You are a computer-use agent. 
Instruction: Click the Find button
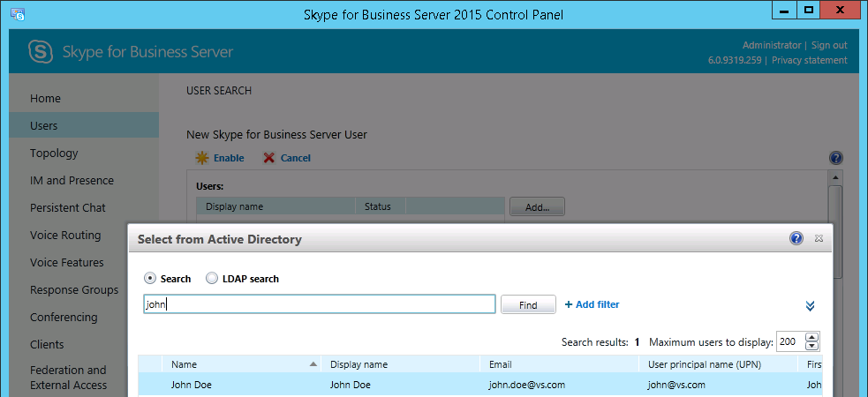click(x=528, y=304)
